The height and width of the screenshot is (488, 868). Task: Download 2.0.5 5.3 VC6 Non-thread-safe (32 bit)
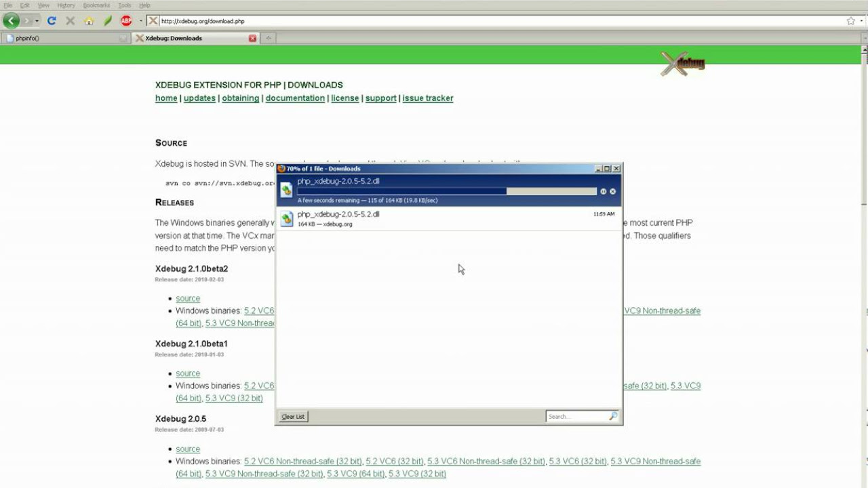[486, 462]
